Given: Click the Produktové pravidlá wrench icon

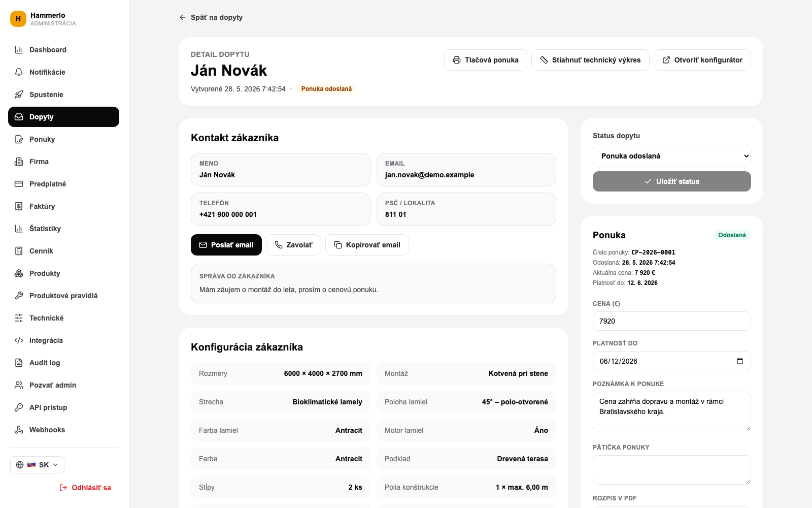Looking at the screenshot, I should click(19, 296).
